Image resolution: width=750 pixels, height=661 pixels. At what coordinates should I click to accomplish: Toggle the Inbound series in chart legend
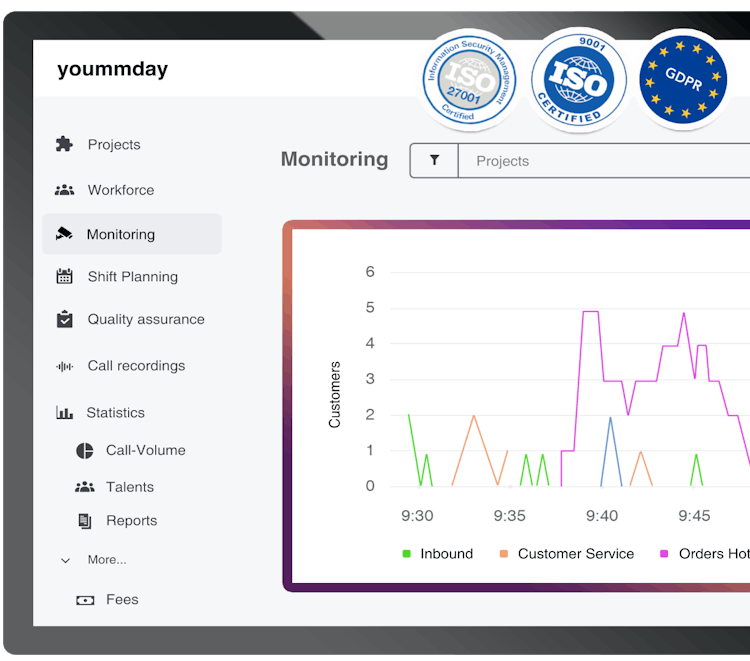tap(438, 554)
